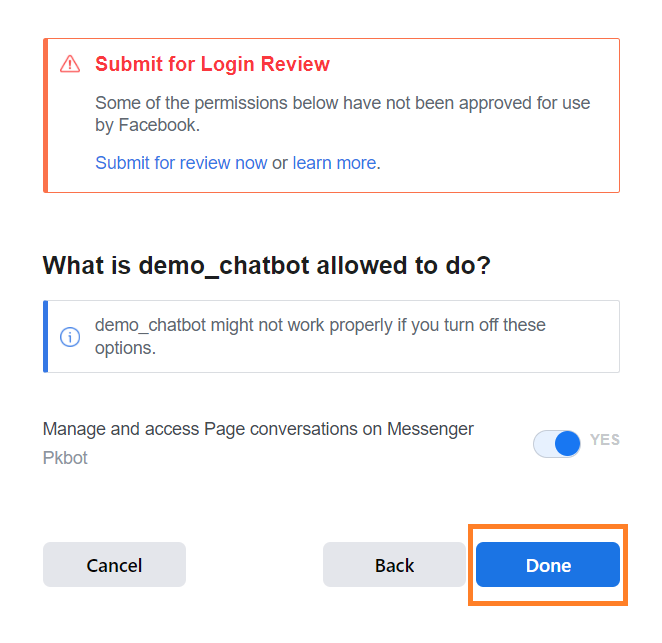
Task: Follow the "learn more" link
Action: coord(334,163)
